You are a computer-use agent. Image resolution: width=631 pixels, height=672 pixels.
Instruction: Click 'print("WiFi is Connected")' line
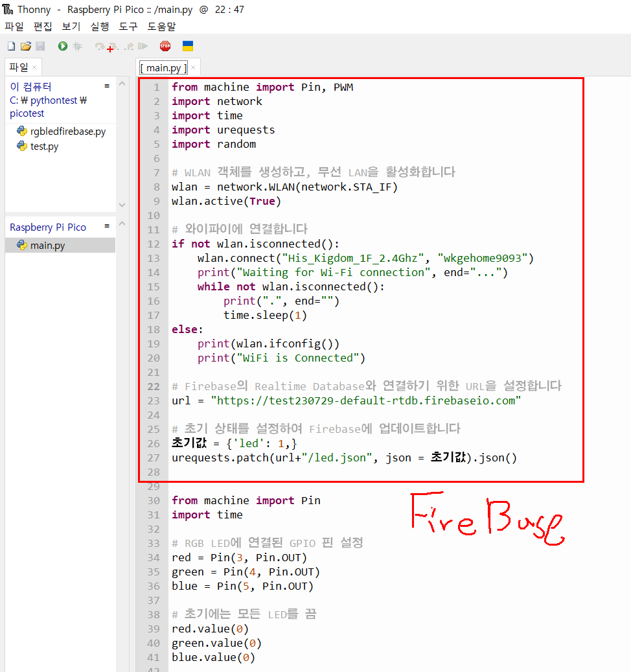(x=281, y=358)
